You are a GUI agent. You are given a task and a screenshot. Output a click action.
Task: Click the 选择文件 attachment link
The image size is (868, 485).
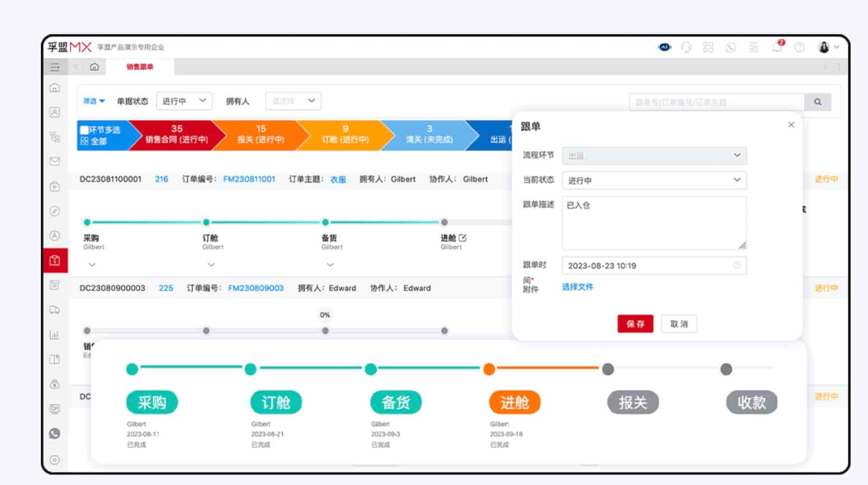coord(577,287)
